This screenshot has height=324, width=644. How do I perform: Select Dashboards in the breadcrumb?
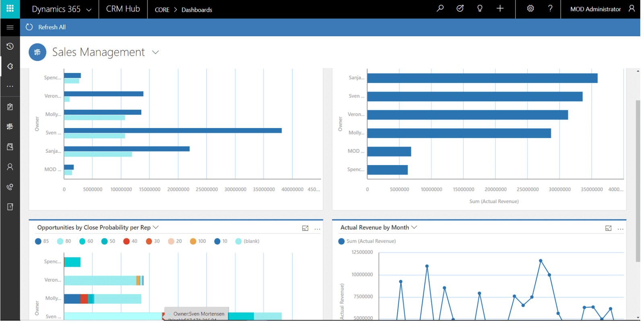coord(197,10)
